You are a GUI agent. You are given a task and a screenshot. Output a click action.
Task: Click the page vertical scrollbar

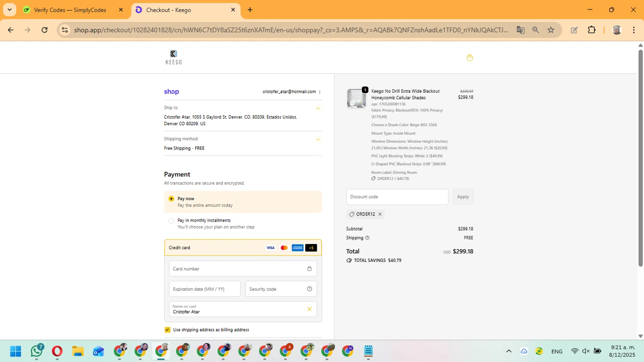point(641,159)
